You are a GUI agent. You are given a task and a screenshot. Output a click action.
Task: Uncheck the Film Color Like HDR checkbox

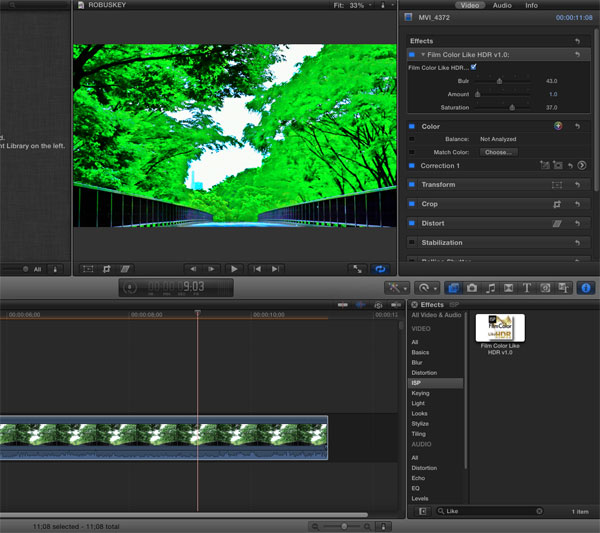(x=474, y=67)
